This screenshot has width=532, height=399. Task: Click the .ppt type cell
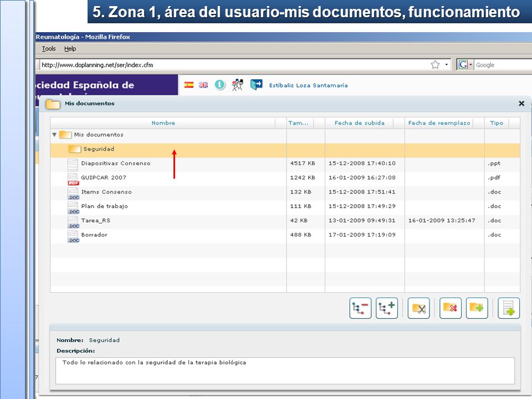coord(494,163)
